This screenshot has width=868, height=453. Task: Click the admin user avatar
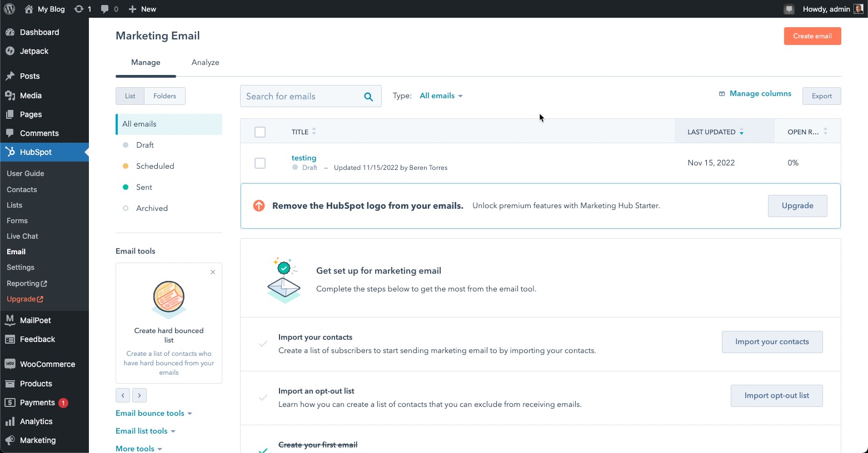(x=858, y=9)
